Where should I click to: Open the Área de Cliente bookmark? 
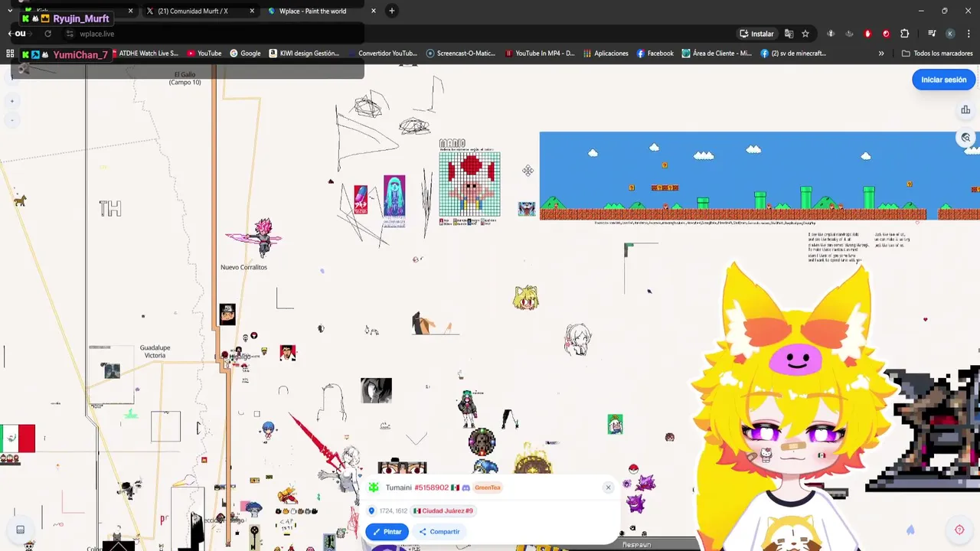(717, 54)
